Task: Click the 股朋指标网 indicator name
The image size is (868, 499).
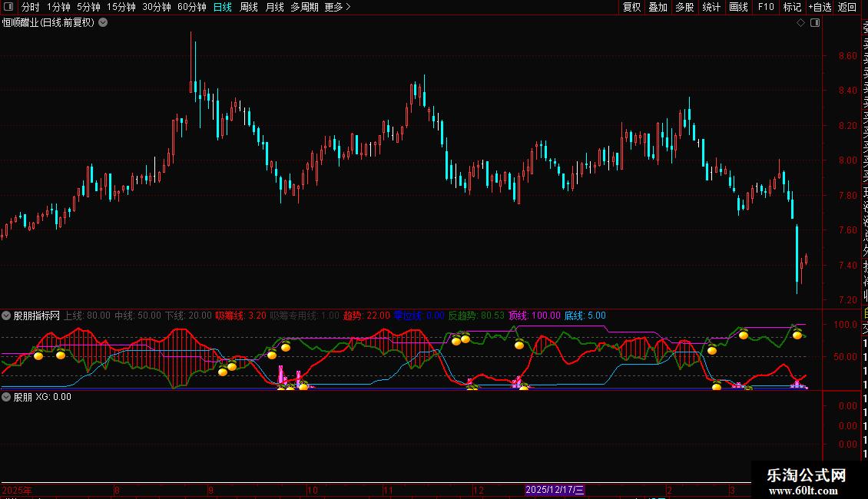Action: 37,316
